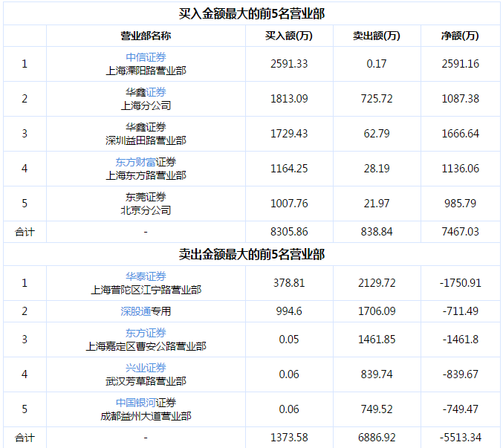Screen dimensions: 503x448
Task: Select the 上海溧阳路营业部 branch text
Action: (146, 71)
